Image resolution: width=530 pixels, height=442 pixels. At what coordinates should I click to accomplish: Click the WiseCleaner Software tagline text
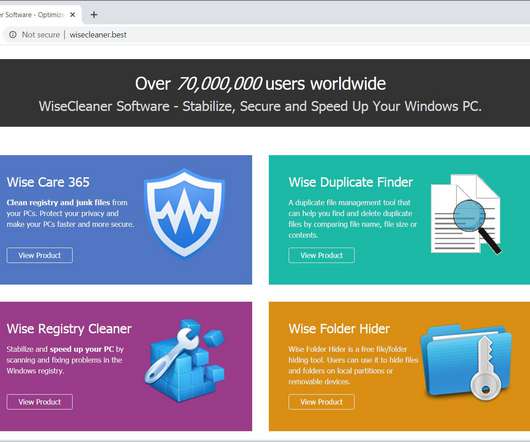[260, 106]
